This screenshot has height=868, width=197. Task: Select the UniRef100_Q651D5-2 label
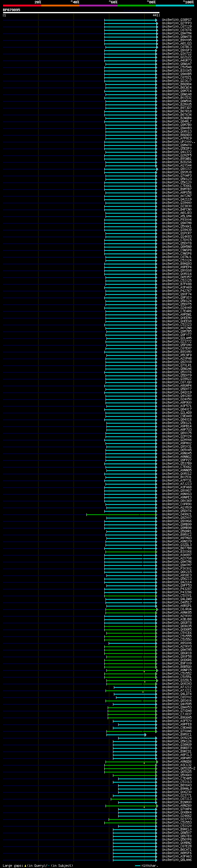179,768
